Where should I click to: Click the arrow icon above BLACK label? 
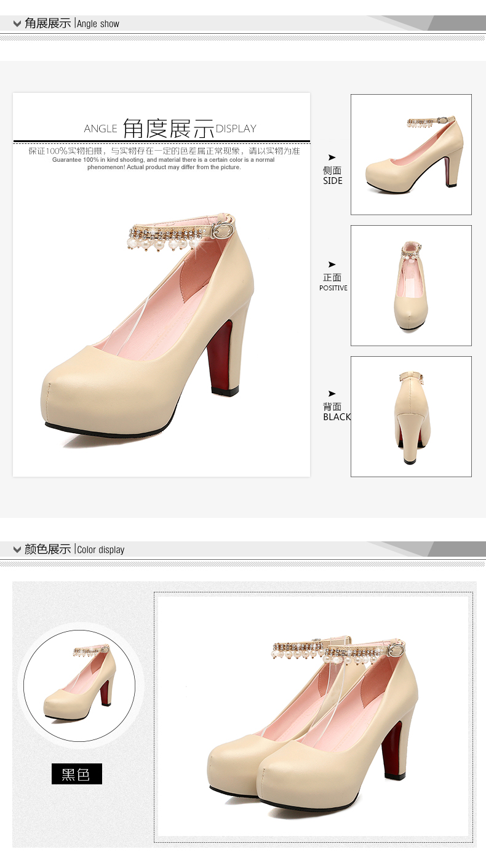click(332, 394)
